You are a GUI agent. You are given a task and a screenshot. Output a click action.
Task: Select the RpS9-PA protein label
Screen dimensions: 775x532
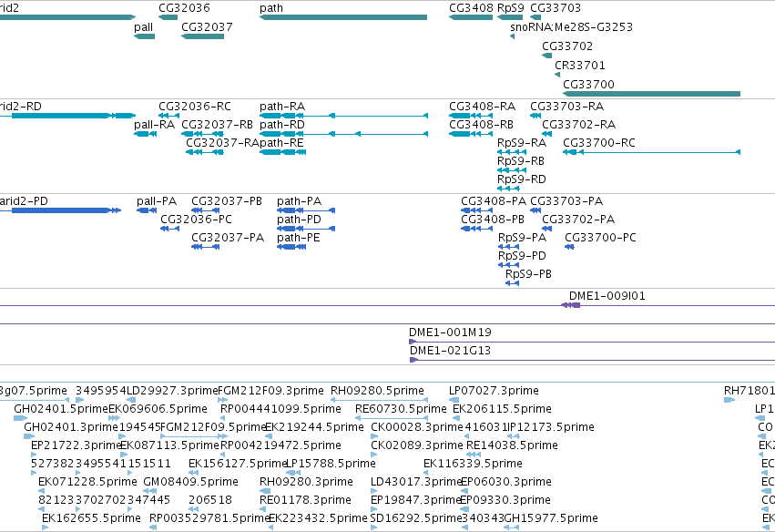coord(523,238)
